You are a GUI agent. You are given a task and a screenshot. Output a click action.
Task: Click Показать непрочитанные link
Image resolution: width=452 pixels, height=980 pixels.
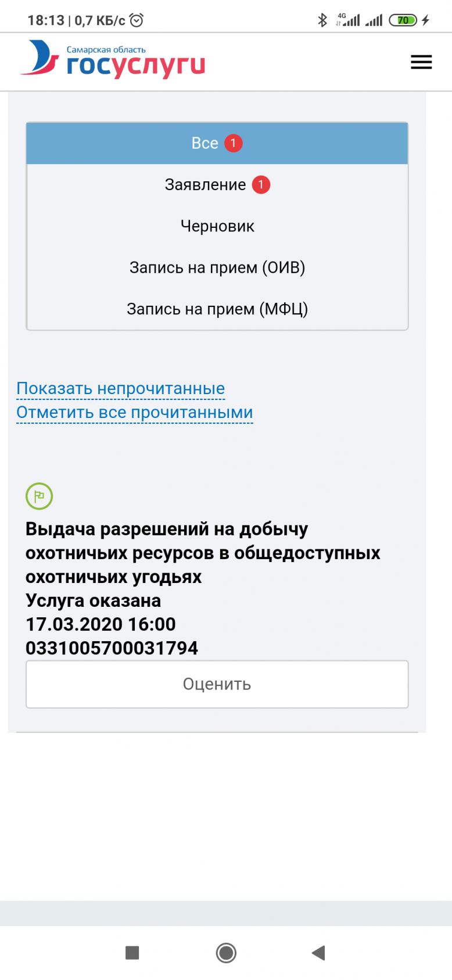(120, 388)
